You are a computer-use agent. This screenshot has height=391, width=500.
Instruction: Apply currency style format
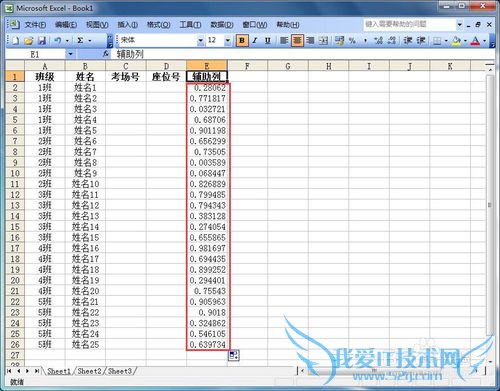pos(339,41)
